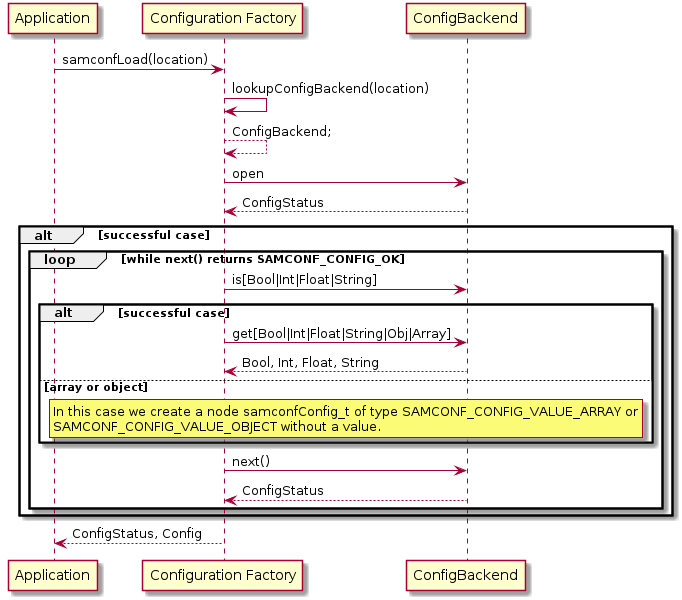Click the inner alt frame tag
682x600 pixels.
click(x=71, y=313)
